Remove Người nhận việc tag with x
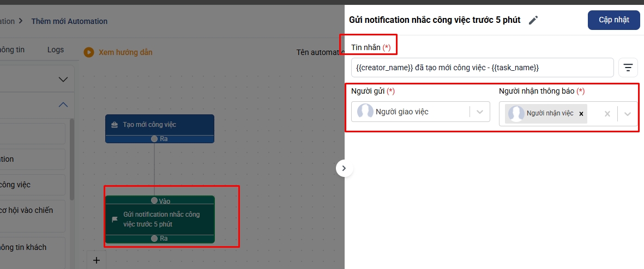Image resolution: width=644 pixels, height=269 pixels. coord(581,114)
